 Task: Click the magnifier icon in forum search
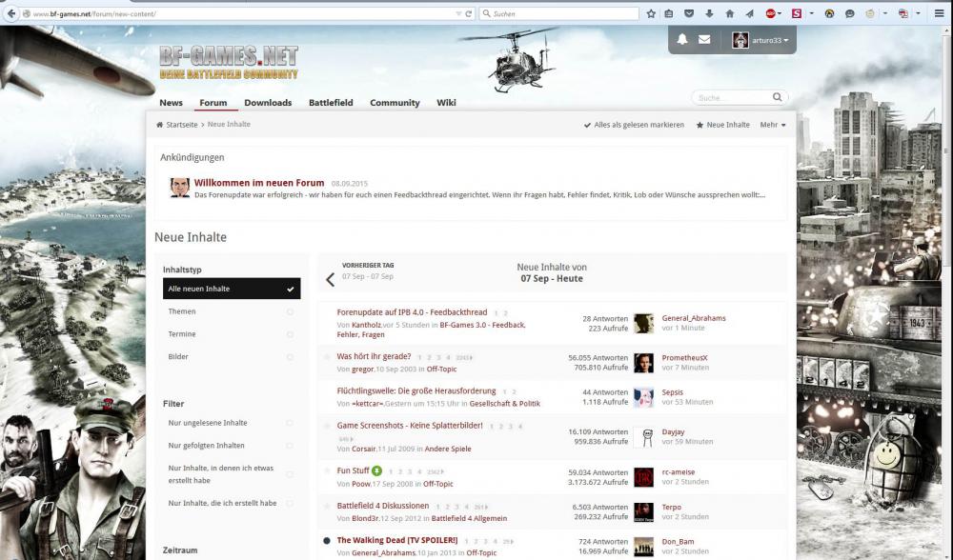[778, 97]
